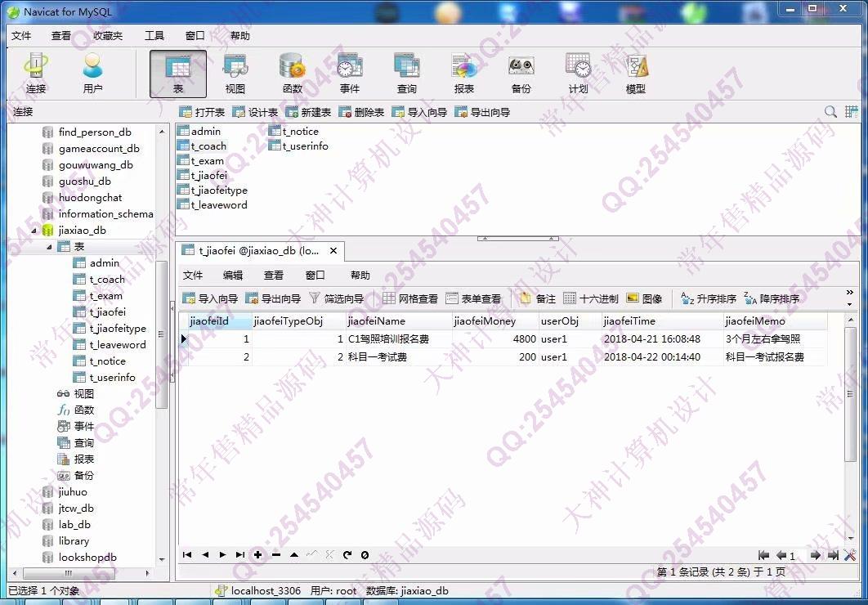Open the 视图 views section

235,74
